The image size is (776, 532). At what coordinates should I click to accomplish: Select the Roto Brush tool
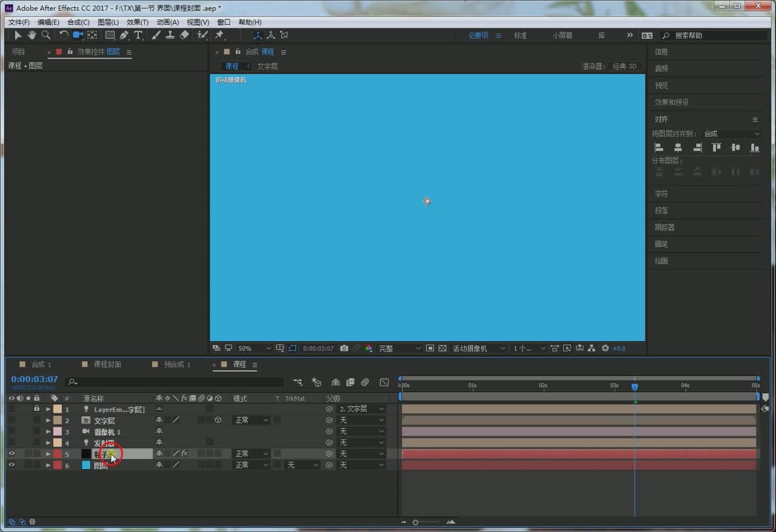pos(202,36)
